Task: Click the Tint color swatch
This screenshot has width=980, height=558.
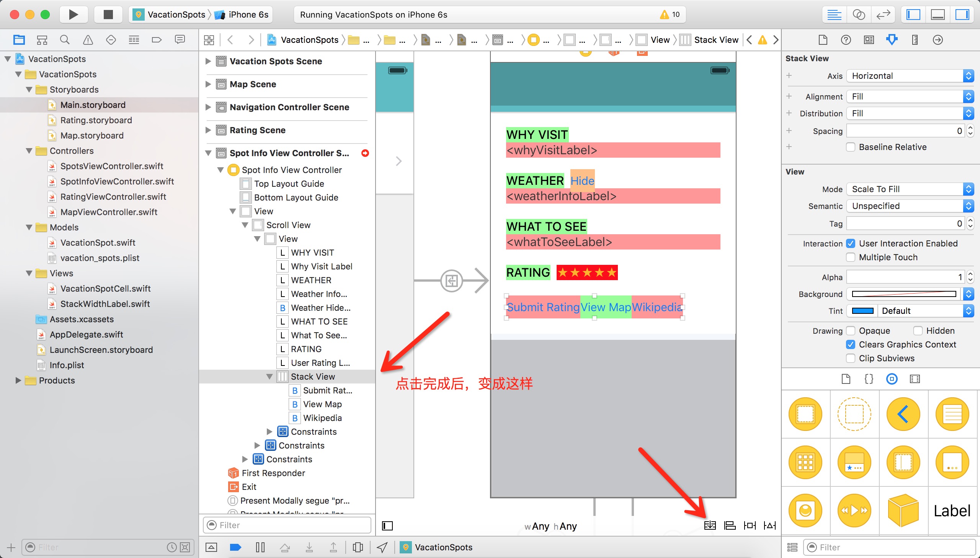Action: 862,311
